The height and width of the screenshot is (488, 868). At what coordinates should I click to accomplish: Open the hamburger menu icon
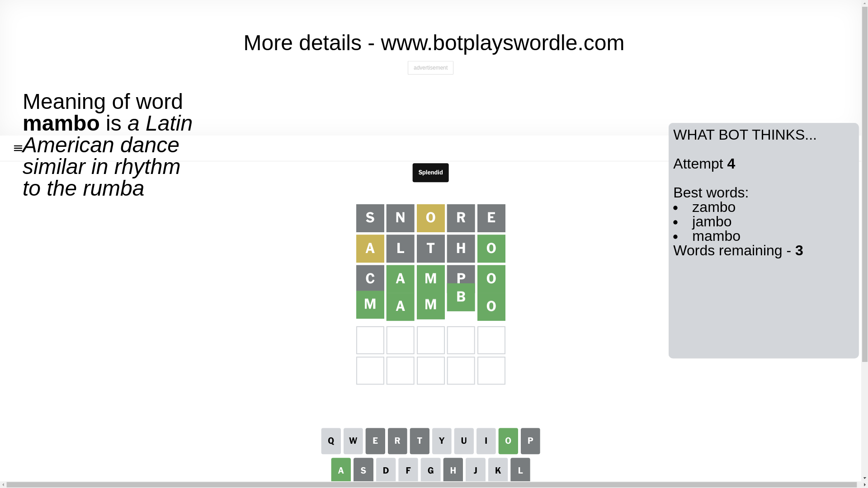[18, 148]
